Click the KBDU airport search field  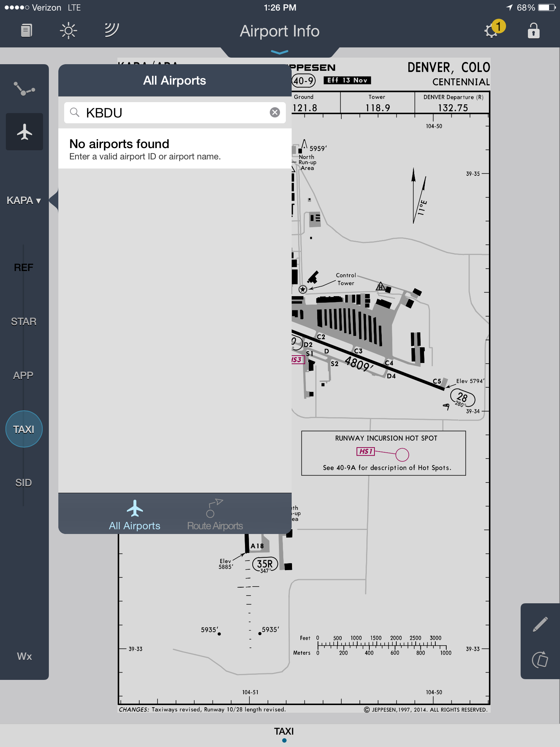click(175, 113)
